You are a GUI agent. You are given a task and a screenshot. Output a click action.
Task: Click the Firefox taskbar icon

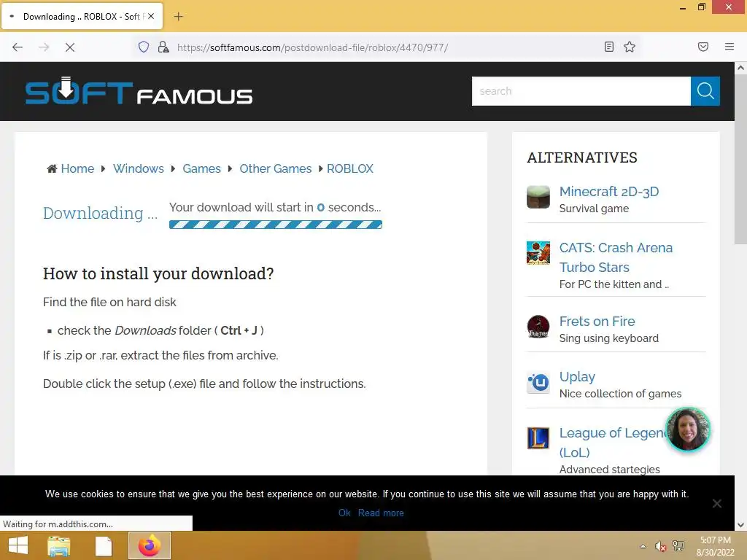pyautogui.click(x=149, y=545)
